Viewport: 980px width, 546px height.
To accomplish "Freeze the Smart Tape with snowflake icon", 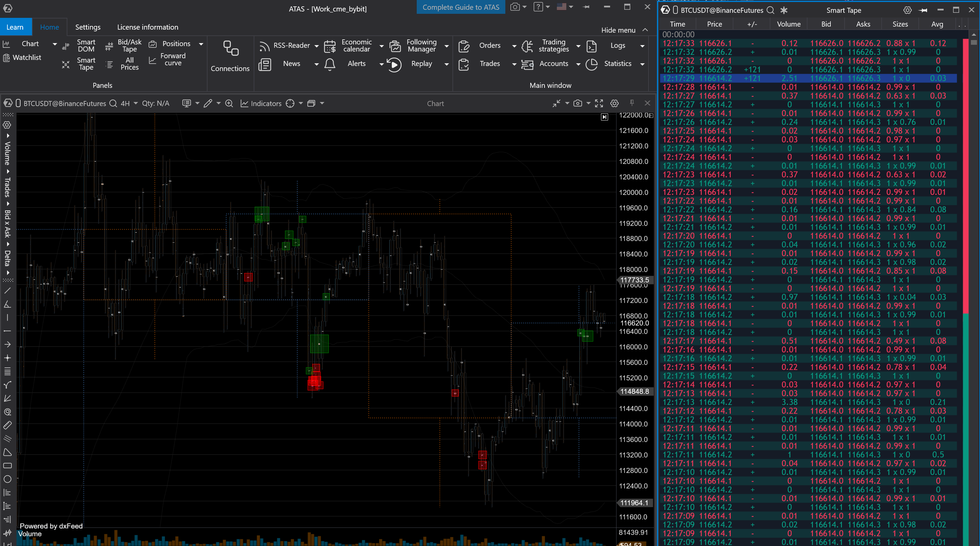I will pos(784,10).
